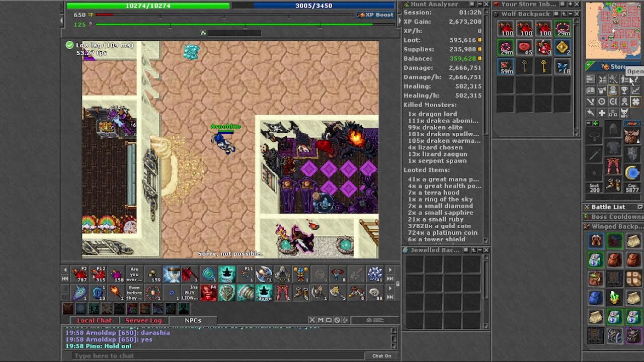Click the green health bar 10274/10274
This screenshot has width=644, height=362.
[x=148, y=6]
